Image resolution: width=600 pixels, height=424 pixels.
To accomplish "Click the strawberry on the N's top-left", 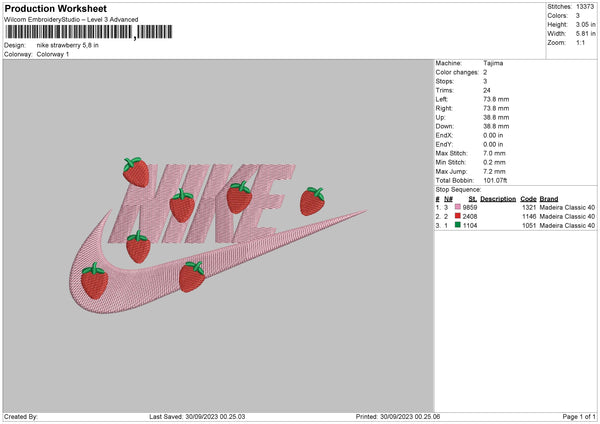I will point(136,172).
